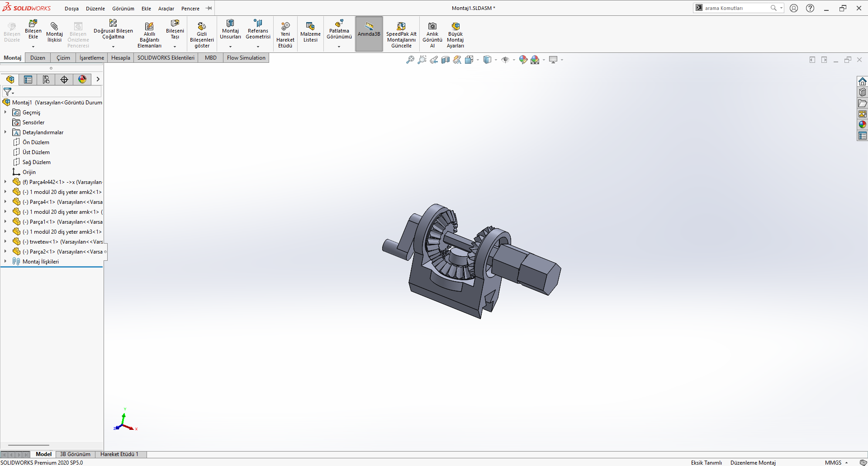Click the user account icon
Image resolution: width=868 pixels, height=466 pixels.
click(x=794, y=8)
